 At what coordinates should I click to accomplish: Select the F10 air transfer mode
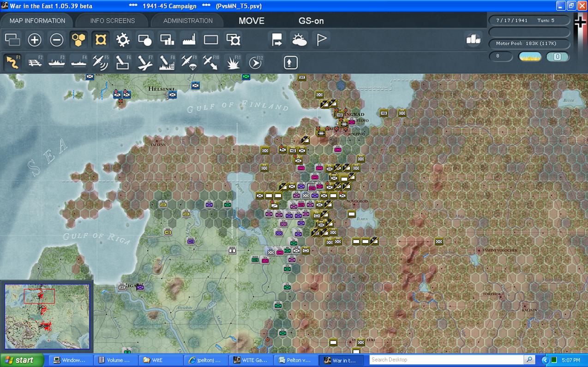(211, 62)
